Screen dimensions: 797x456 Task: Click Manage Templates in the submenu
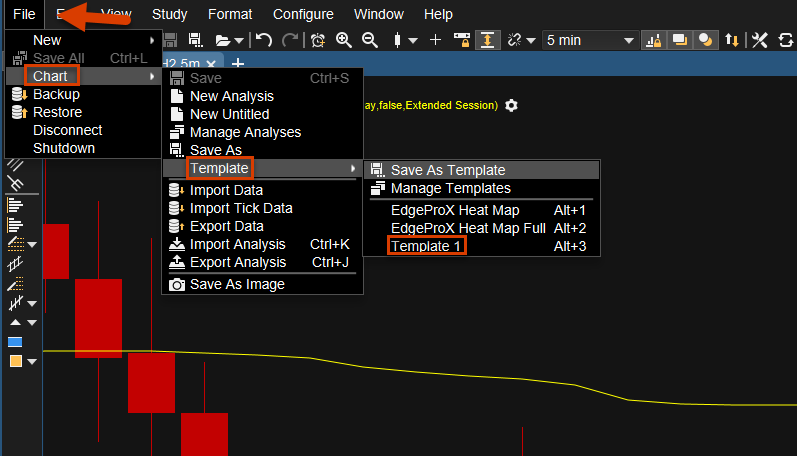coord(450,188)
